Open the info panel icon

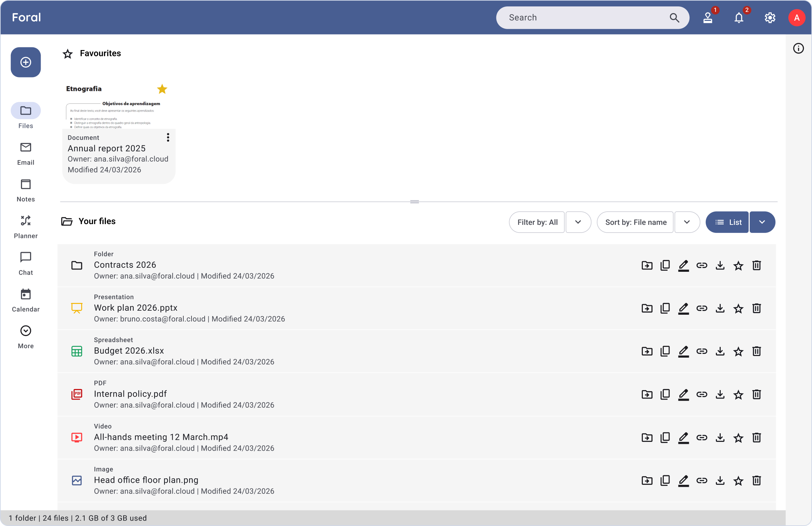tap(798, 48)
